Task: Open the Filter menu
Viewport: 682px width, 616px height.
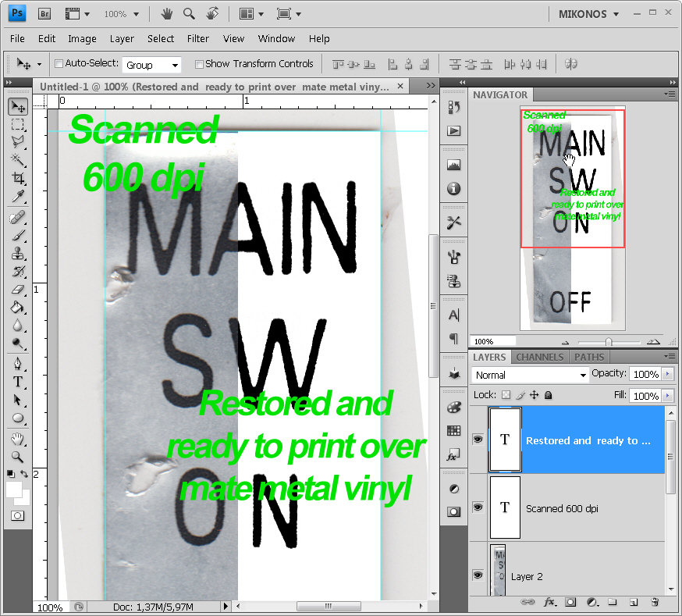Action: (x=198, y=38)
